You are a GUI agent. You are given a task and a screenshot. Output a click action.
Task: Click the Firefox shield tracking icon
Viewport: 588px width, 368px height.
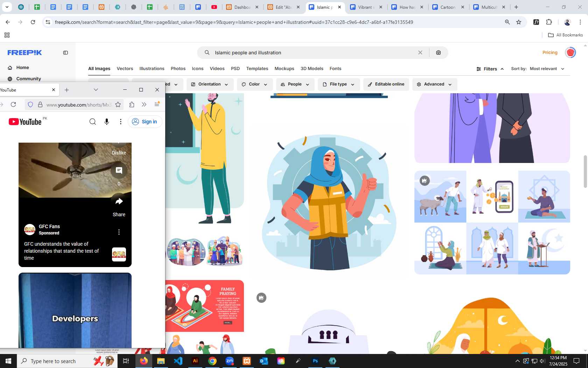point(30,104)
